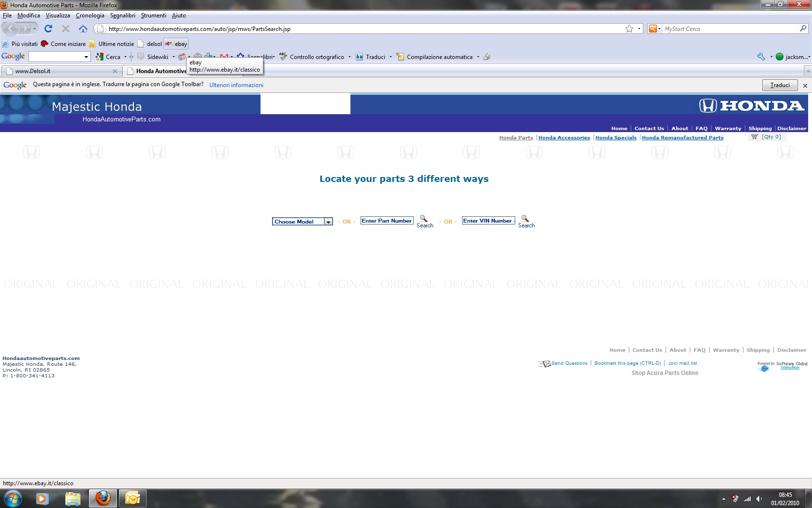
Task: Show hidden system tray icons arrow
Action: tap(724, 499)
